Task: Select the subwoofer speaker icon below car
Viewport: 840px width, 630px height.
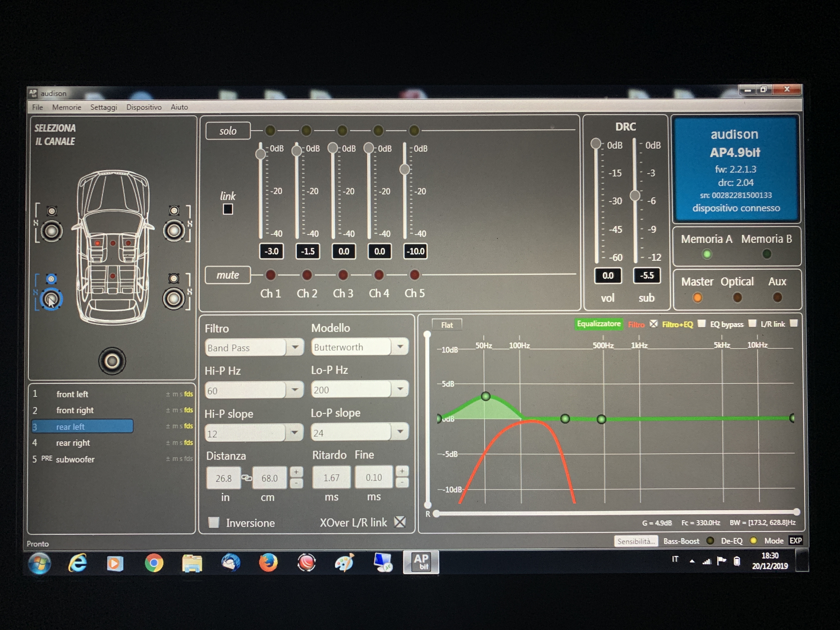Action: 112,361
